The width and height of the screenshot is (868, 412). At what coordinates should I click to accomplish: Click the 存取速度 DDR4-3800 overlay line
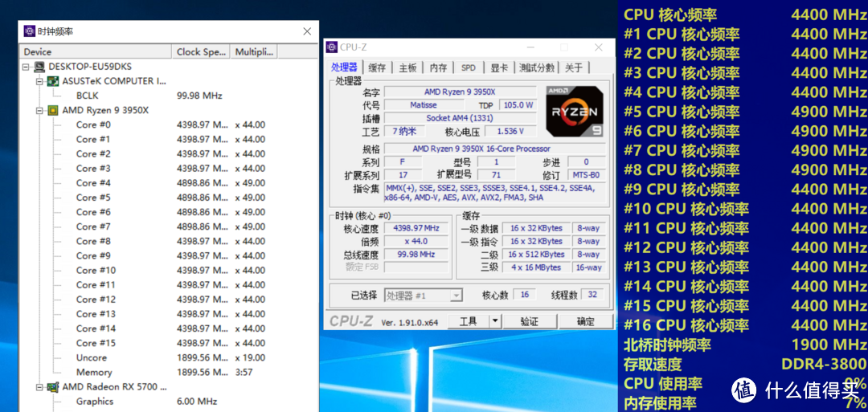(x=745, y=365)
